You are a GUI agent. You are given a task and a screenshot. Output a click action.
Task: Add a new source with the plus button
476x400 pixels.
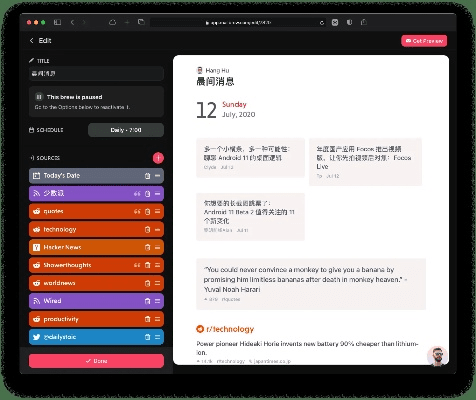[x=158, y=158]
